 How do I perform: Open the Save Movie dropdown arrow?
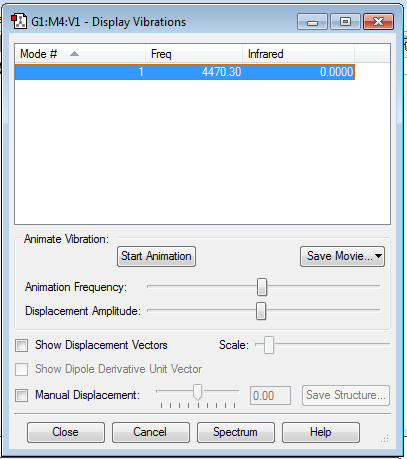[x=378, y=256]
